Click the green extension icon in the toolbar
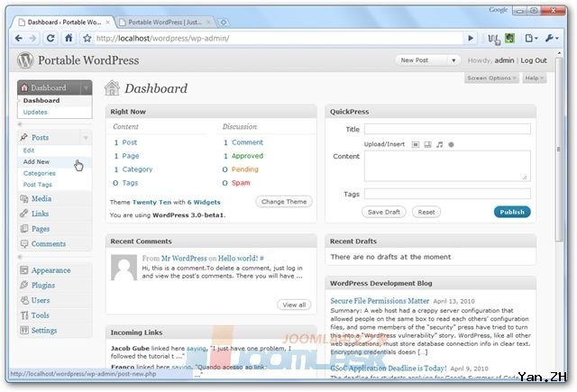577x392 pixels. pos(509,38)
